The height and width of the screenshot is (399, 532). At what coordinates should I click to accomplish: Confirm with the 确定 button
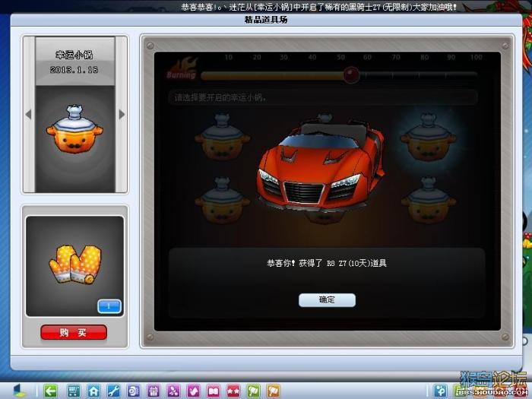[327, 300]
